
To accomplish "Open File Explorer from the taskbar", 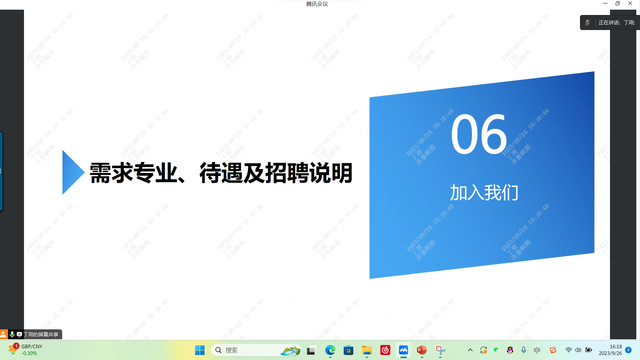I will tap(367, 350).
